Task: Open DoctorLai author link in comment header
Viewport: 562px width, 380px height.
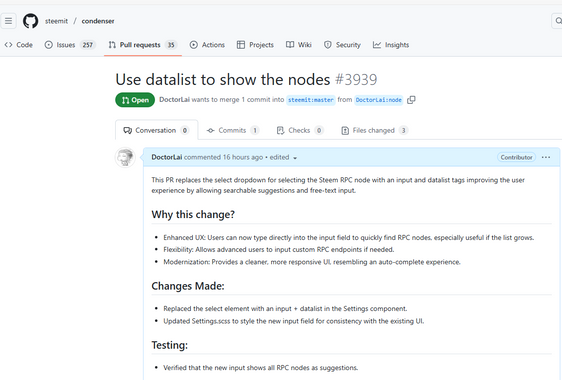Action: click(167, 157)
